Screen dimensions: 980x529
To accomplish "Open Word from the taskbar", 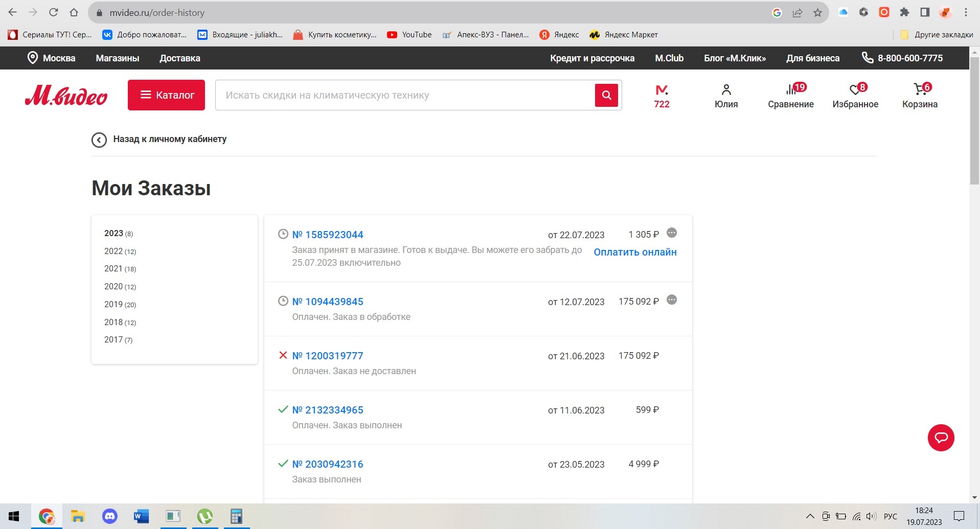I will (141, 516).
